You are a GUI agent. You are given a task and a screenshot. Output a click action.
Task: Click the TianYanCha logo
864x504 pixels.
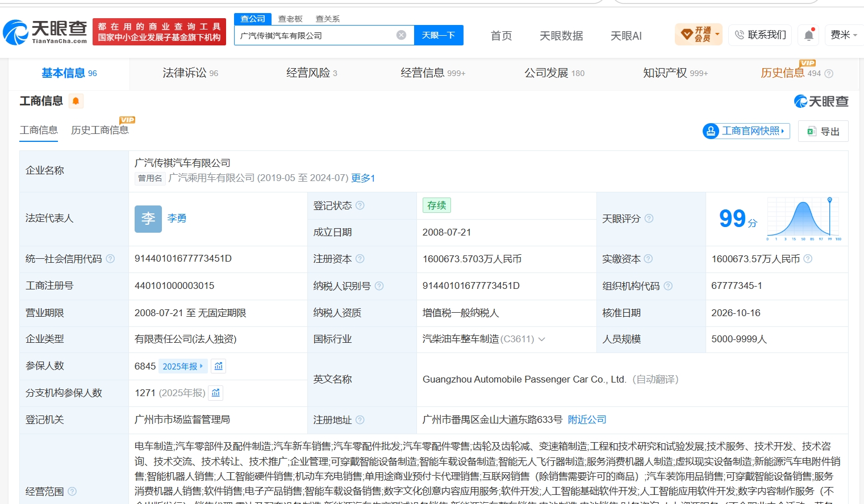click(x=45, y=32)
